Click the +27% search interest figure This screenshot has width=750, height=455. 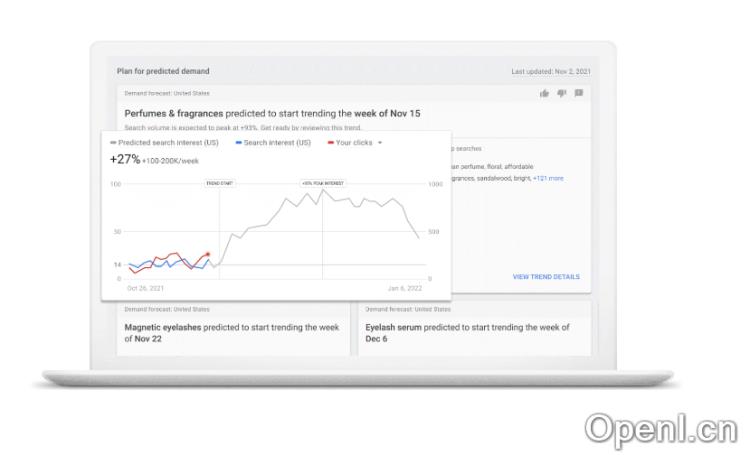(x=127, y=159)
